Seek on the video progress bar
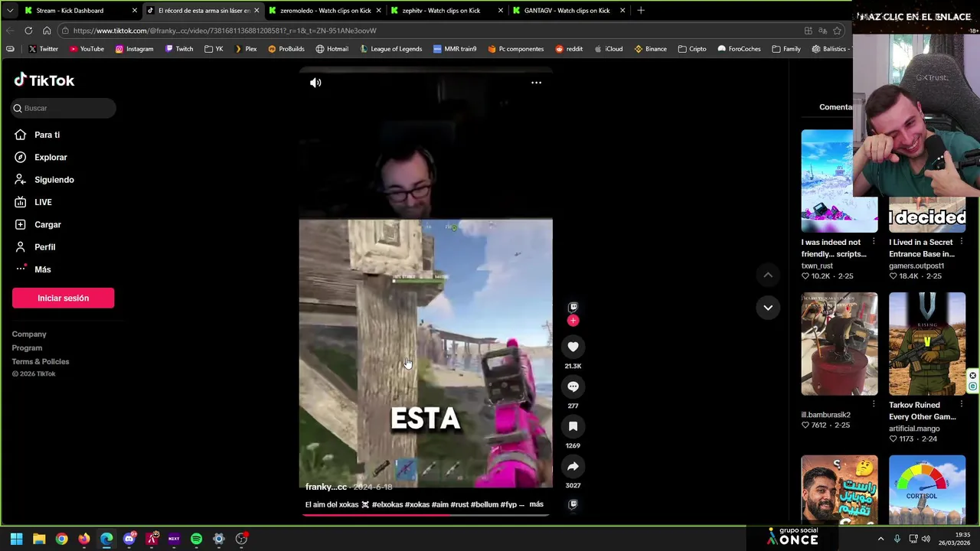Image resolution: width=980 pixels, height=551 pixels. (x=426, y=514)
